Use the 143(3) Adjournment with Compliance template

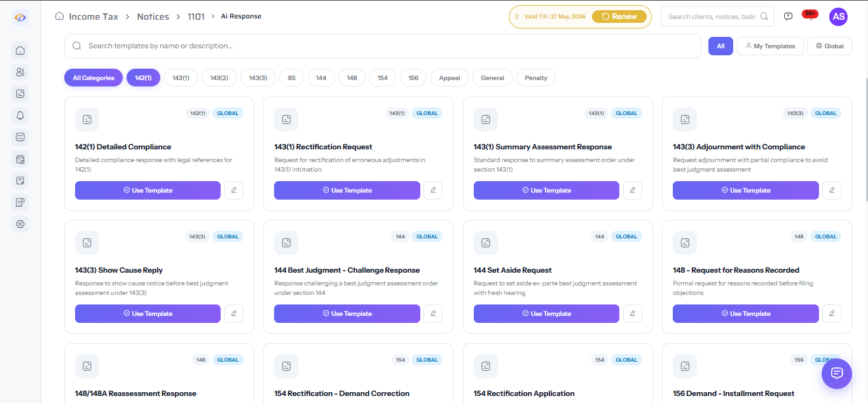pos(746,190)
